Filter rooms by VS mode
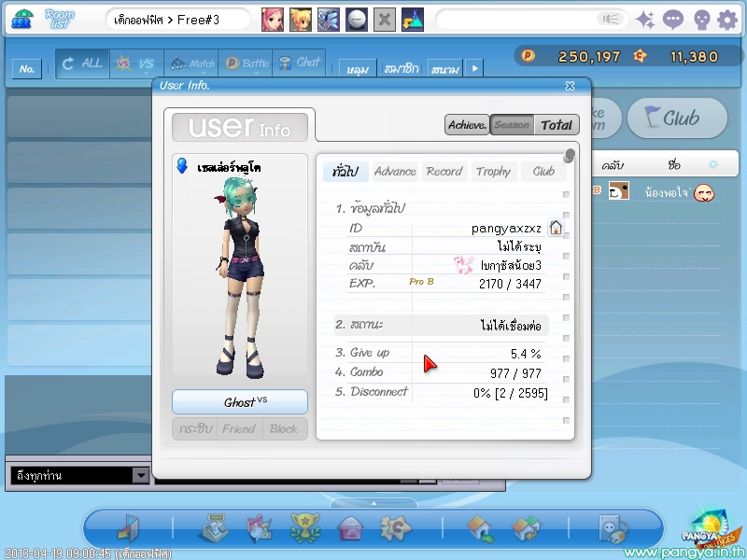The width and height of the screenshot is (747, 560). [136, 63]
